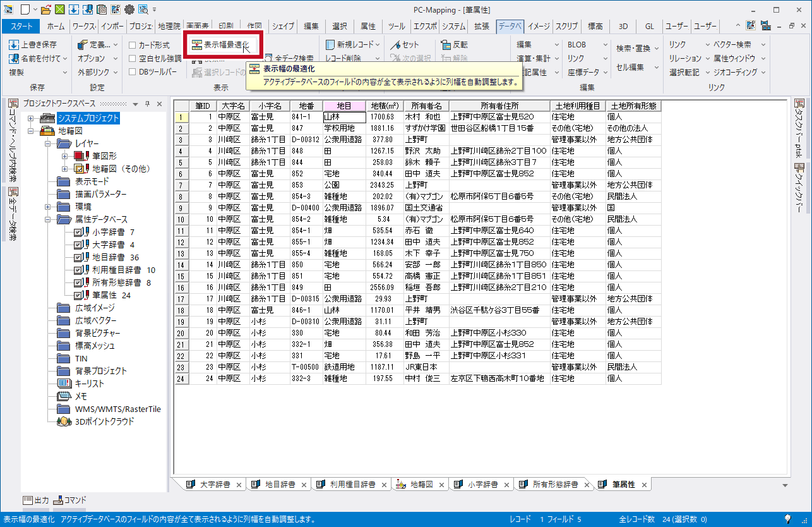Uncheck the 所有形態辞書 8 checkbox

coord(78,282)
